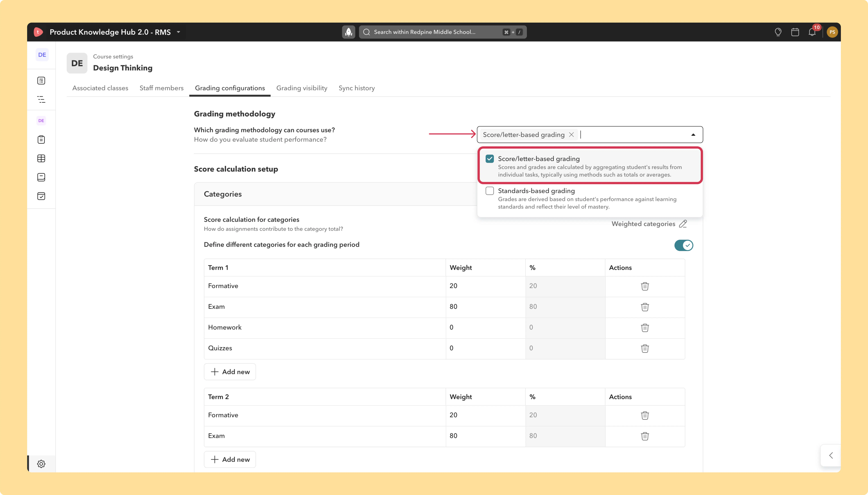Click the Score calculation setup heading
The image size is (868, 495).
tap(236, 169)
